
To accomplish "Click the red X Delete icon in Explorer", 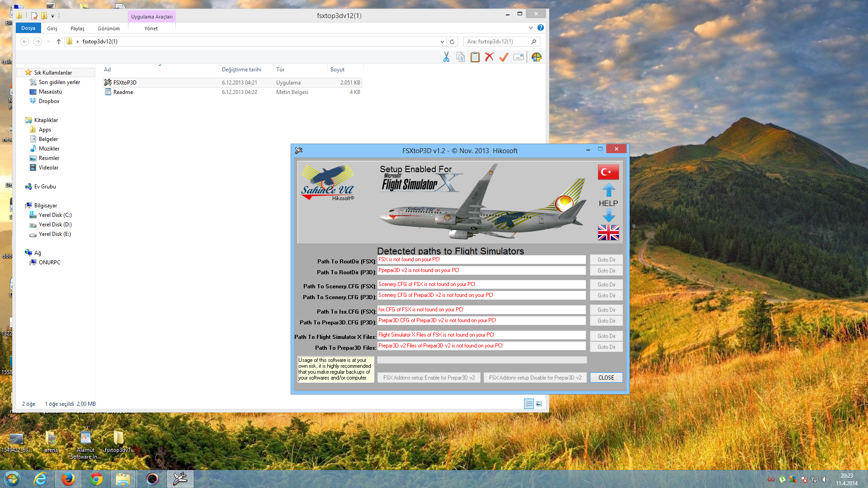I will (489, 57).
